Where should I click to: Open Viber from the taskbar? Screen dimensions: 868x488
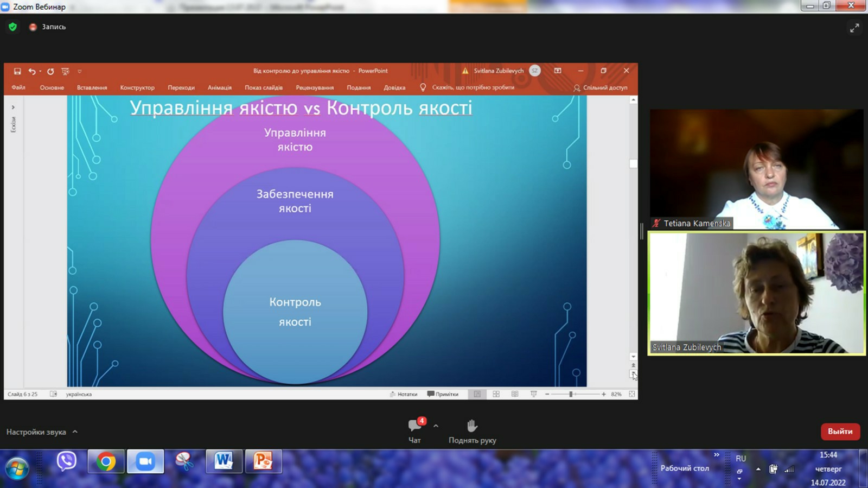[67, 461]
